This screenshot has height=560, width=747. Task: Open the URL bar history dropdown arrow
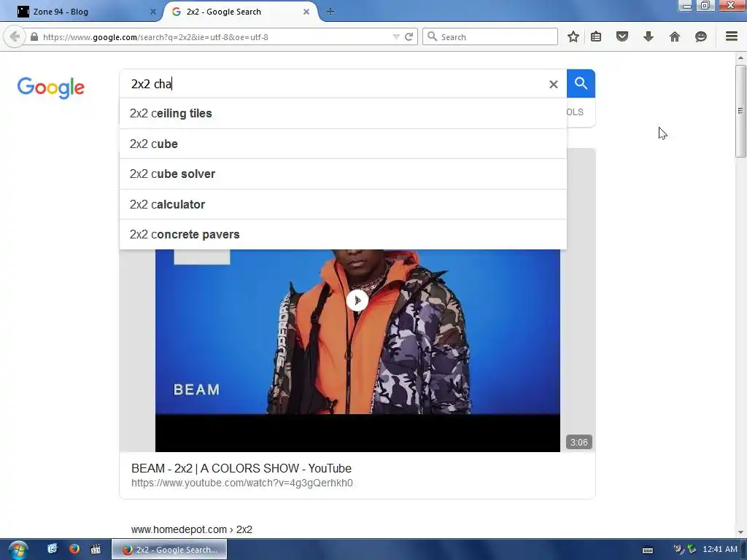(395, 36)
